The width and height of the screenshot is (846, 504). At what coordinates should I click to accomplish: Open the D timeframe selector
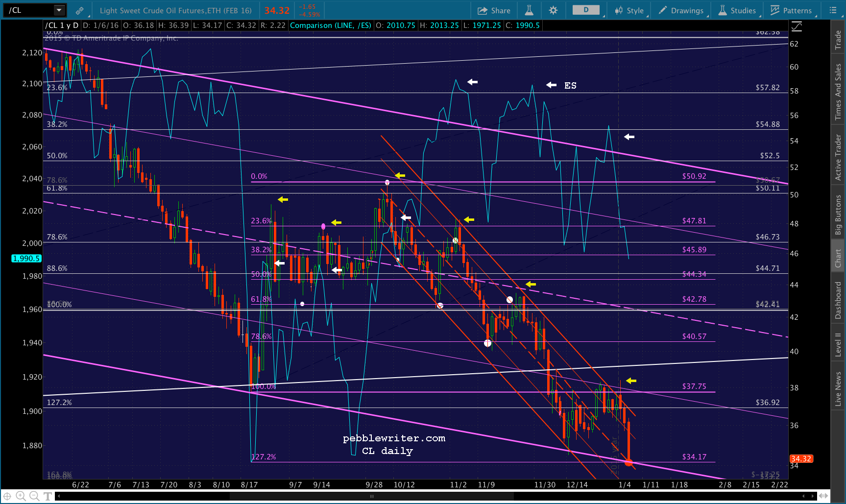click(x=586, y=10)
